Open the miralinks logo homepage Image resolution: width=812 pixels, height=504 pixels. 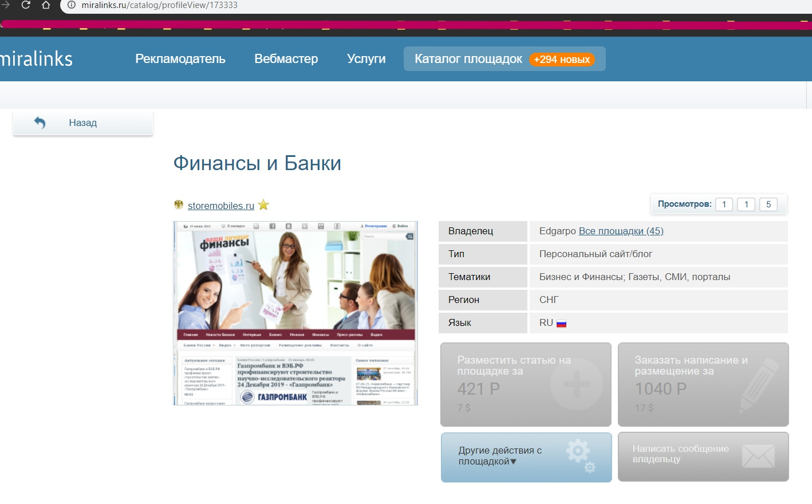(x=36, y=58)
